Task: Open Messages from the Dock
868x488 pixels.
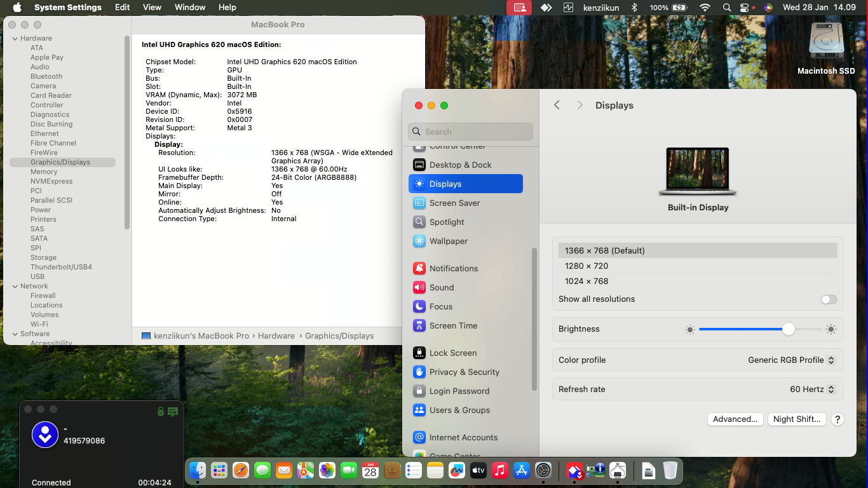Action: (x=262, y=471)
